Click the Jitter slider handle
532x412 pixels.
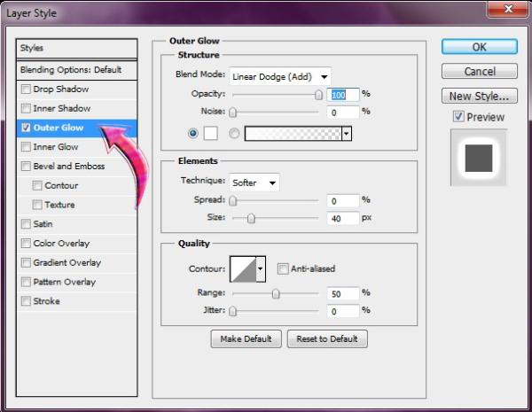coord(232,311)
